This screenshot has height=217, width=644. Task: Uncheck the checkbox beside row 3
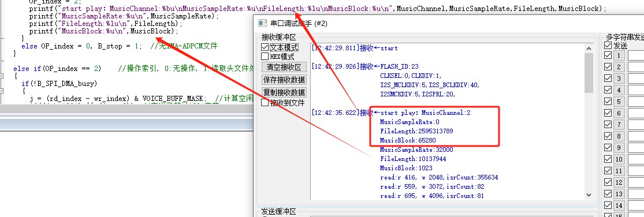click(x=608, y=78)
